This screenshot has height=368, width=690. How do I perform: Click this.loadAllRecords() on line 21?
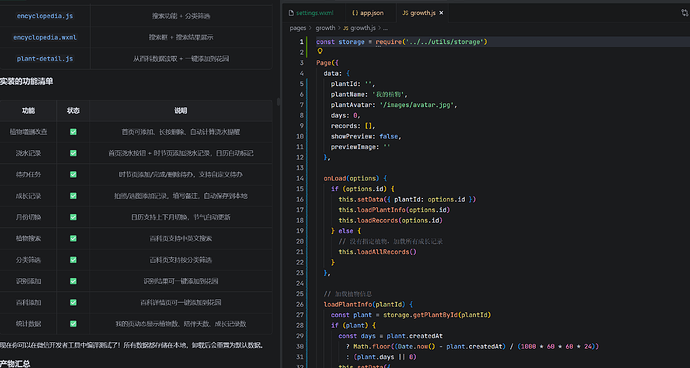pos(377,252)
